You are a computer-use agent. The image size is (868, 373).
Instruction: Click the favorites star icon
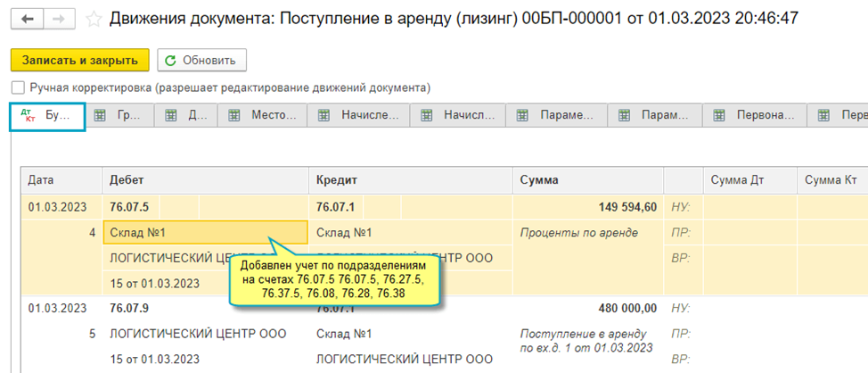coord(93,18)
